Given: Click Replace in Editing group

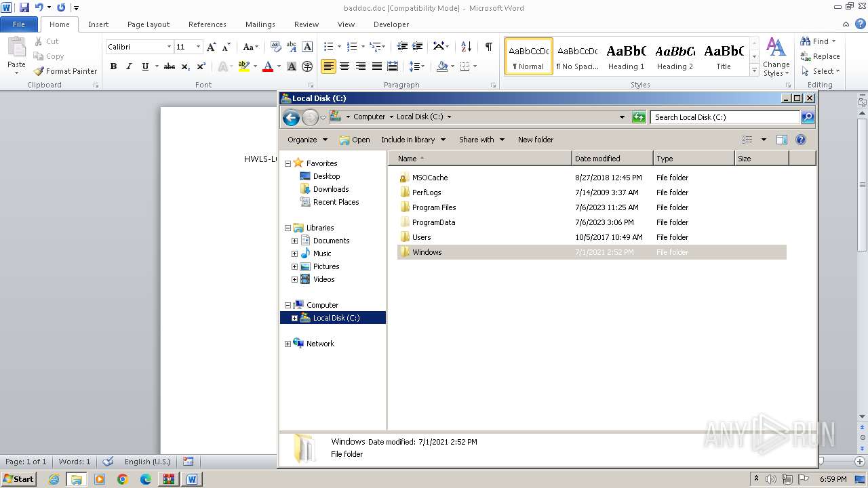Looking at the screenshot, I should [x=821, y=56].
